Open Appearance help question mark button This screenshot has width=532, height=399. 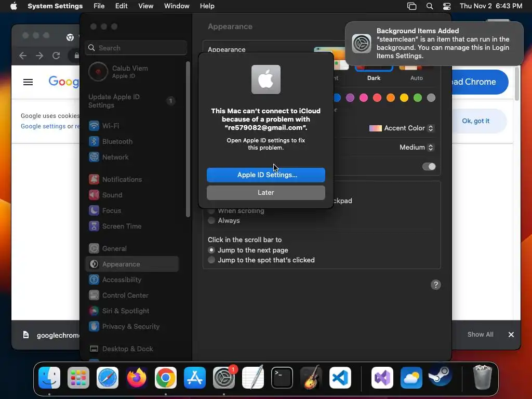click(436, 285)
